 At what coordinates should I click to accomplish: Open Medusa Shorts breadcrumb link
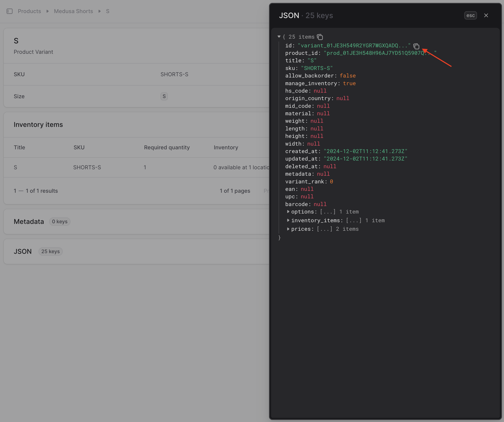pyautogui.click(x=73, y=11)
